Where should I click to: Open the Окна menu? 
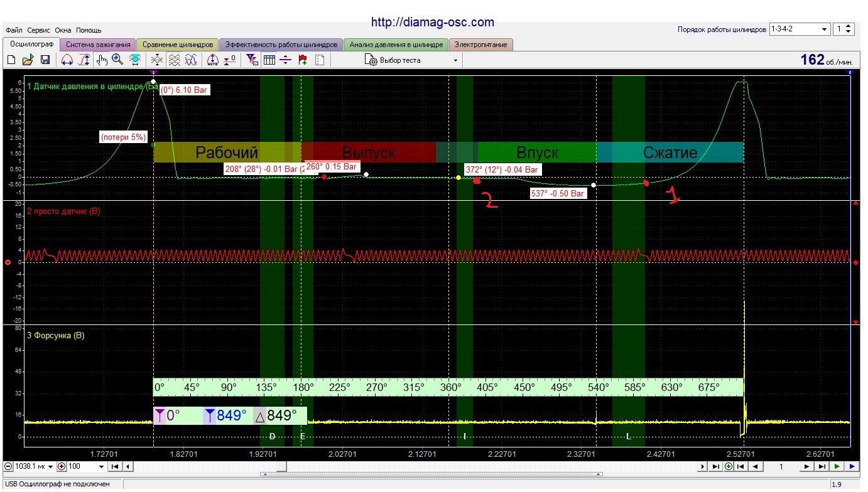(x=63, y=30)
